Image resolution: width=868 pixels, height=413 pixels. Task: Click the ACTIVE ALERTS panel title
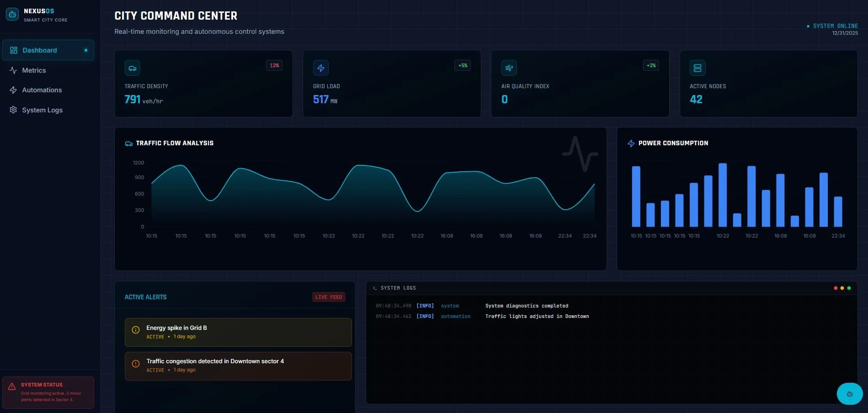(146, 297)
